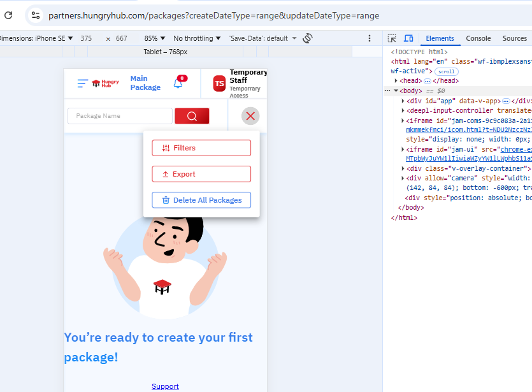Click the Delete All Packages button
This screenshot has width=532, height=392.
(201, 200)
